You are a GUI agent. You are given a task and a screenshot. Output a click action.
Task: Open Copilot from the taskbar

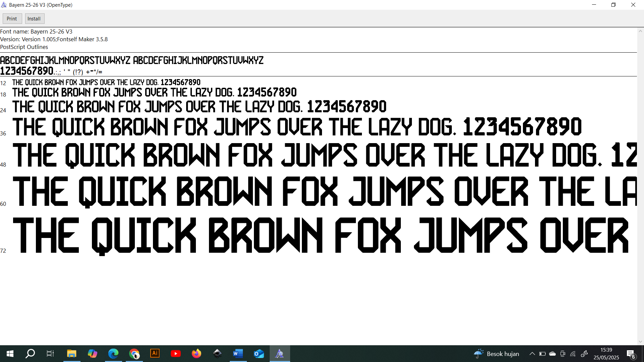pos(92,354)
